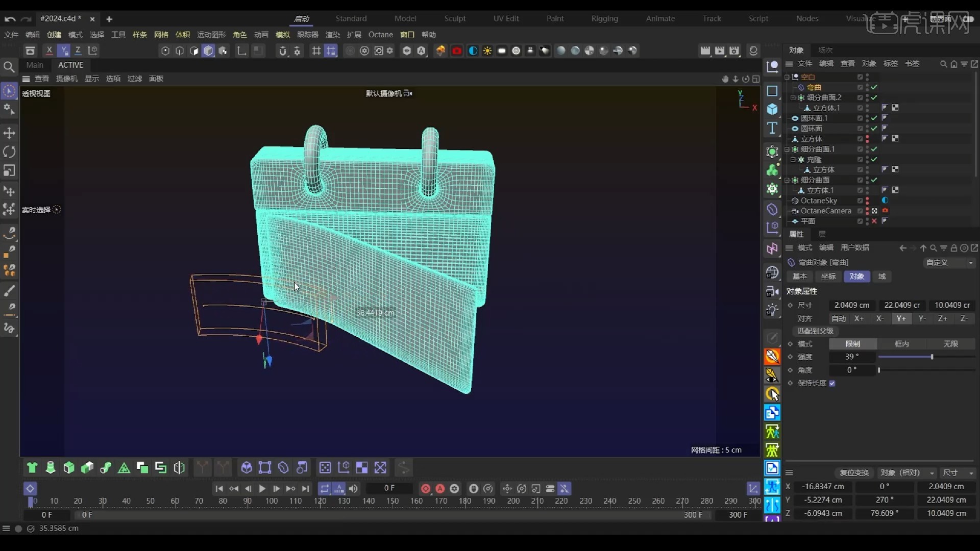Viewport: 980px width, 551px height.
Task: Open the 文件 menu in menu bar
Action: [11, 35]
